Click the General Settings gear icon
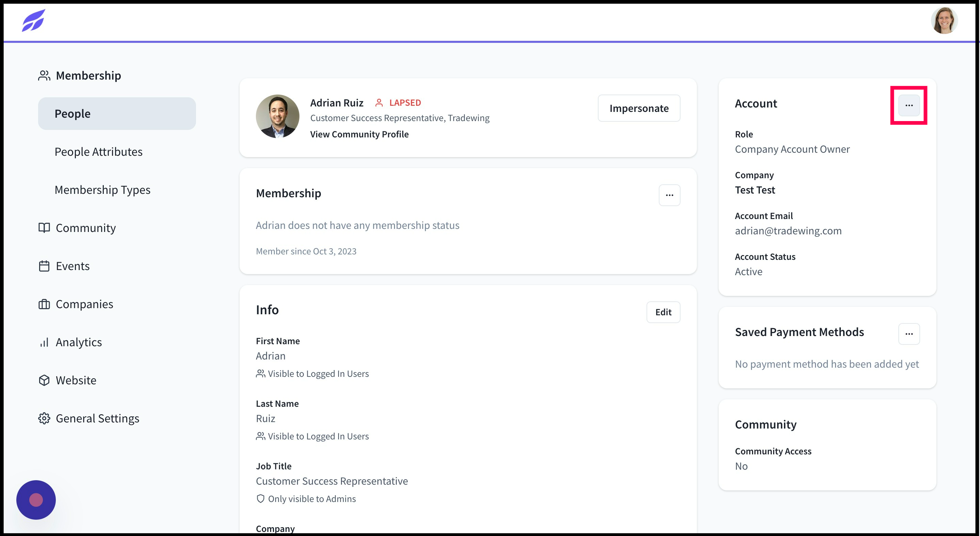980x536 pixels. tap(44, 418)
